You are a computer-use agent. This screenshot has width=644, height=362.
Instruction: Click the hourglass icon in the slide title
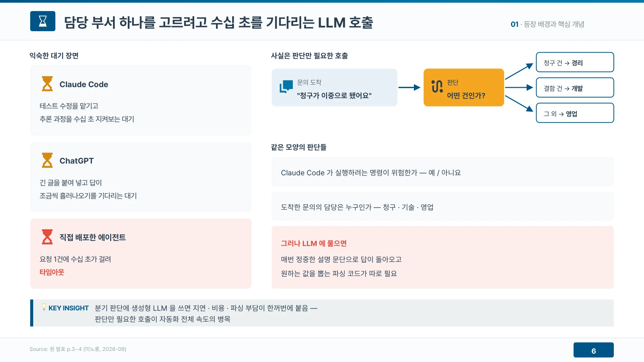pos(43,21)
